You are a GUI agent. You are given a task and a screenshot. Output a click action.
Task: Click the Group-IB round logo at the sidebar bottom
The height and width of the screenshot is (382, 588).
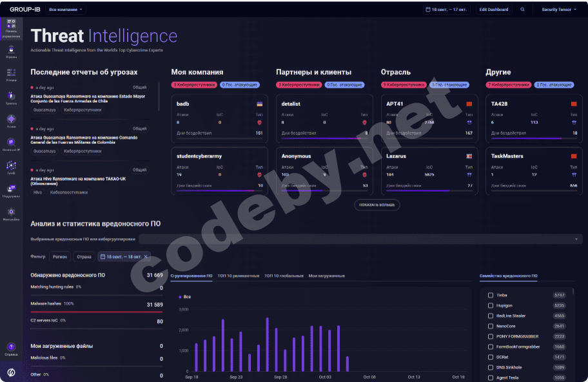(11, 372)
